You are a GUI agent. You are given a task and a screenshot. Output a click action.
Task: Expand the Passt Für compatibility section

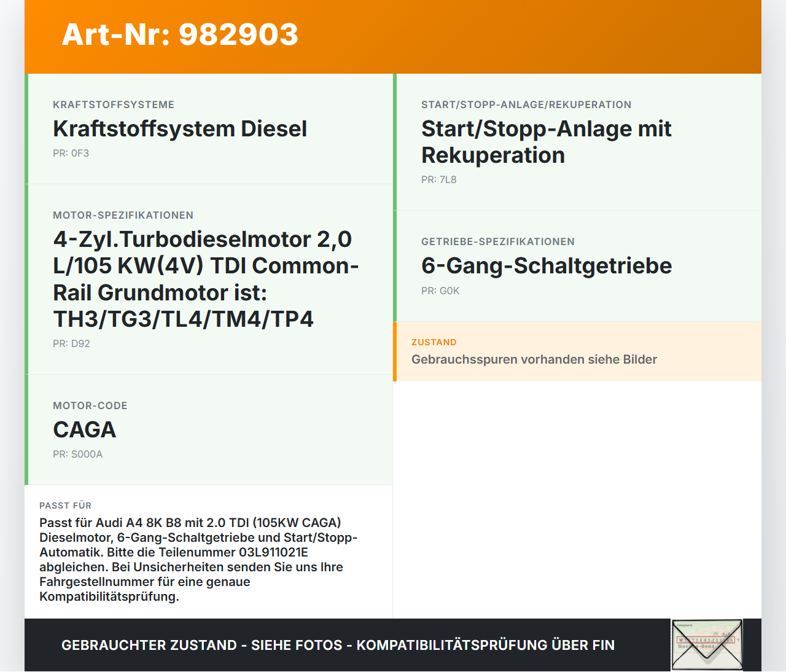65,506
